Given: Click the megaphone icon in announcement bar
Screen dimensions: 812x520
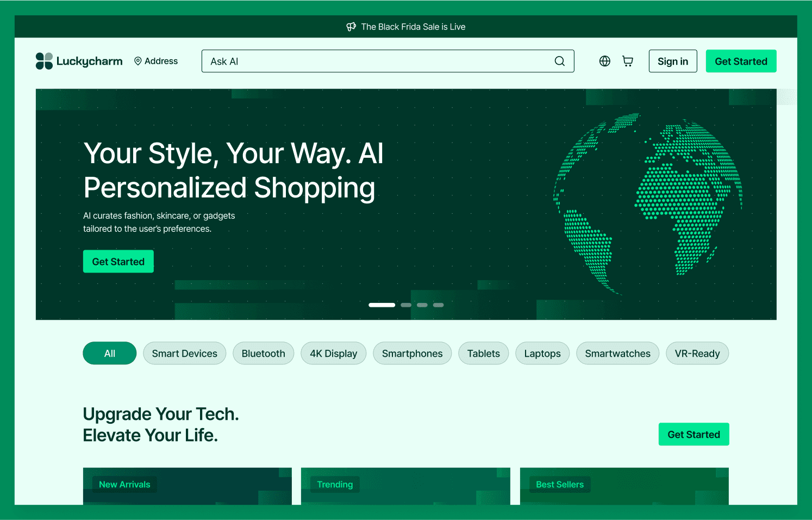Looking at the screenshot, I should coord(351,27).
